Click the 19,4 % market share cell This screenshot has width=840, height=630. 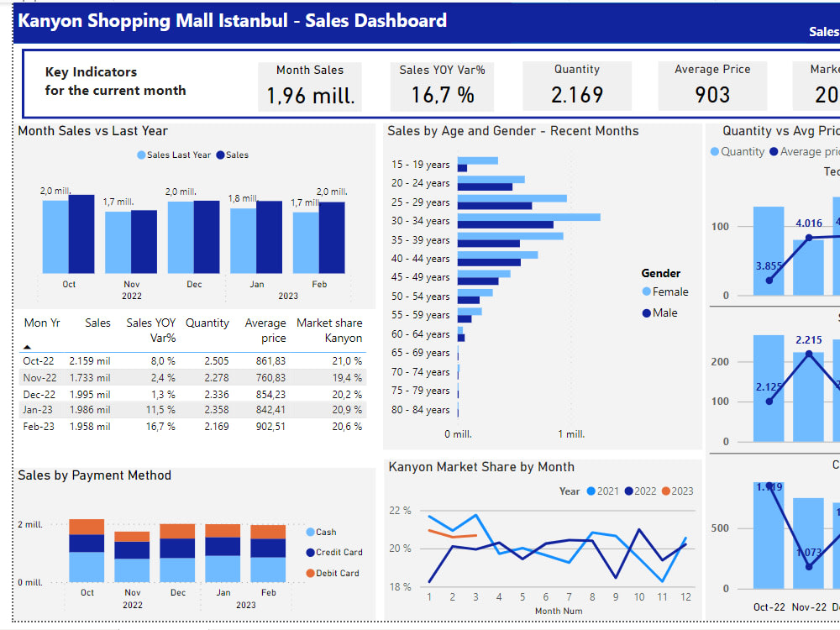point(347,378)
